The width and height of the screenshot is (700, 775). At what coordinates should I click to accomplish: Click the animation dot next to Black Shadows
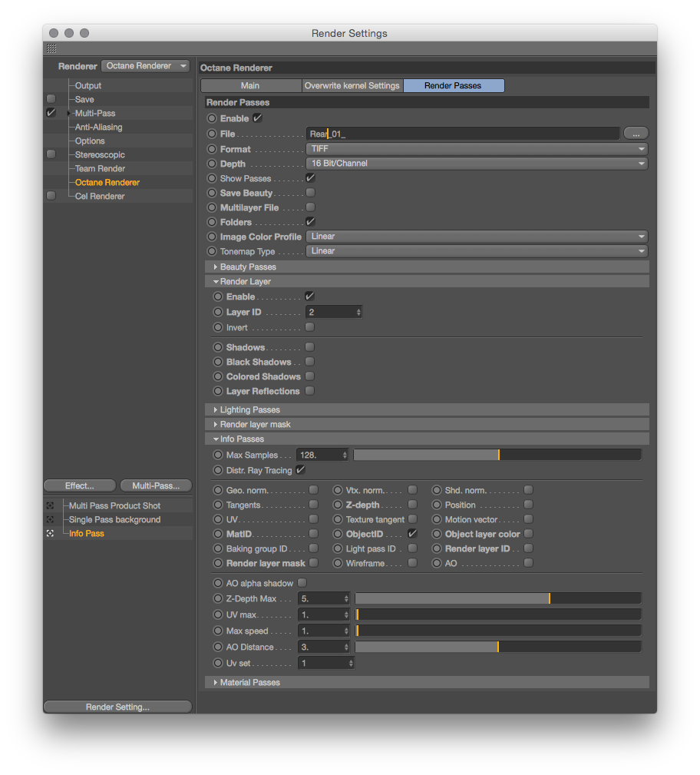pos(218,362)
